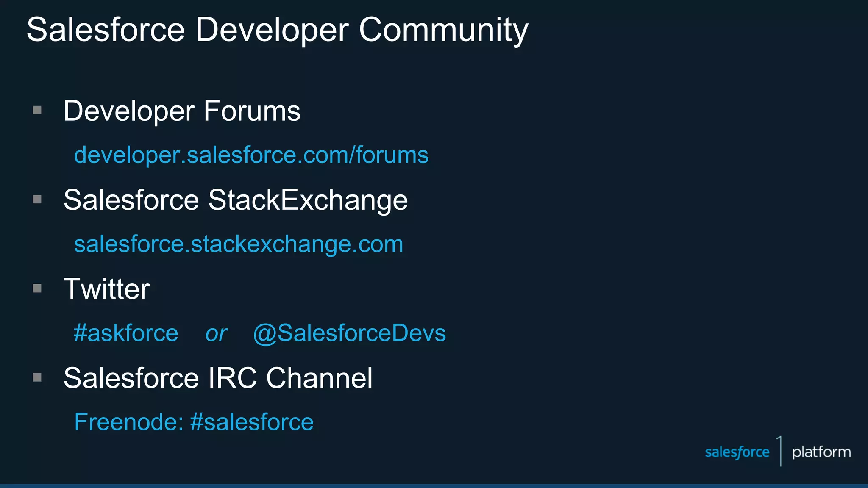
Task: Click the italic 'or' between Twitter handles
Action: (x=216, y=334)
